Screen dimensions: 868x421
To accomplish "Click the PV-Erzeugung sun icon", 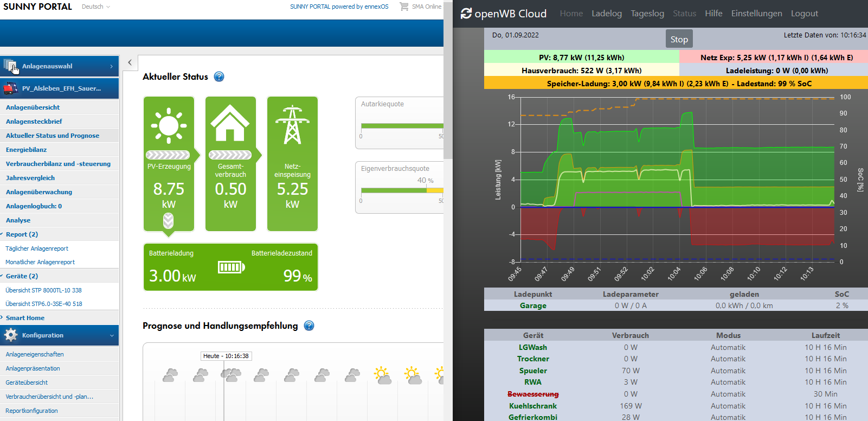I will 169,125.
